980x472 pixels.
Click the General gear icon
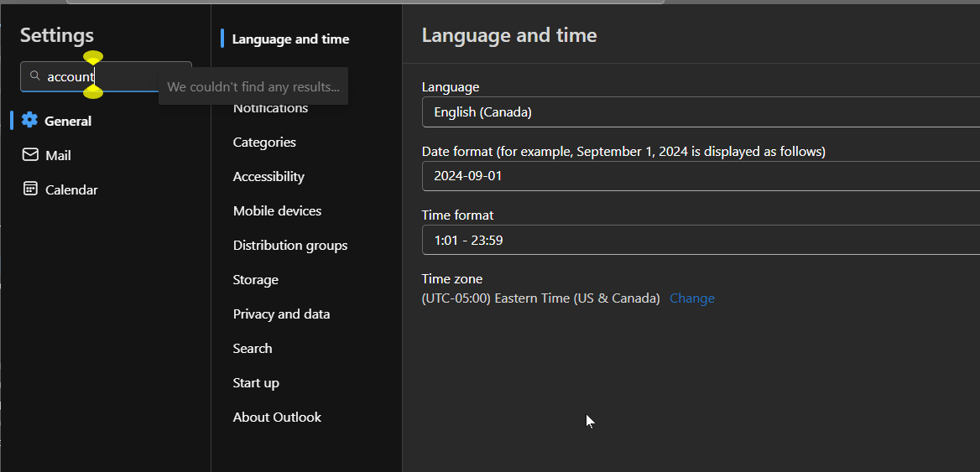[x=30, y=120]
